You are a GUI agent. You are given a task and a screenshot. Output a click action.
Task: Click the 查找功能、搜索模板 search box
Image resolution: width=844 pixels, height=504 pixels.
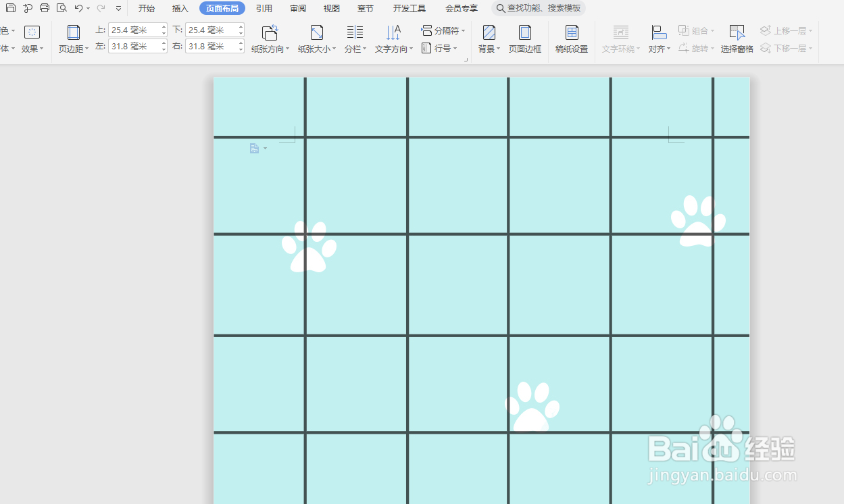coord(539,8)
